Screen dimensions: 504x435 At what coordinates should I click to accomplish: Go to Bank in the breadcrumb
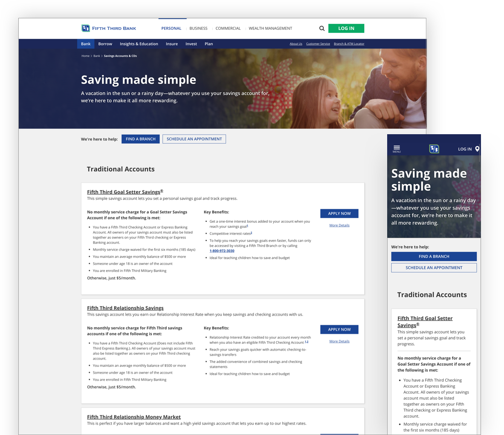pyautogui.click(x=96, y=56)
